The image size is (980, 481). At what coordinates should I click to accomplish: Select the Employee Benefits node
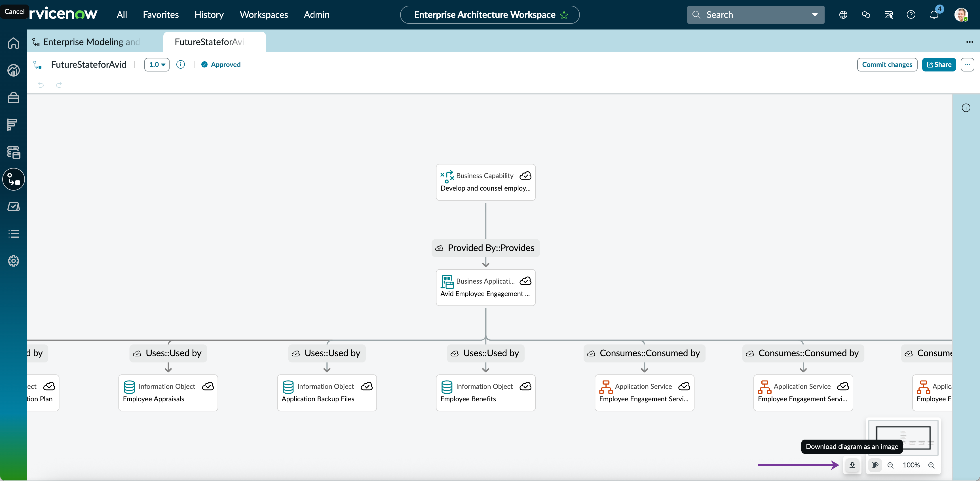(485, 393)
